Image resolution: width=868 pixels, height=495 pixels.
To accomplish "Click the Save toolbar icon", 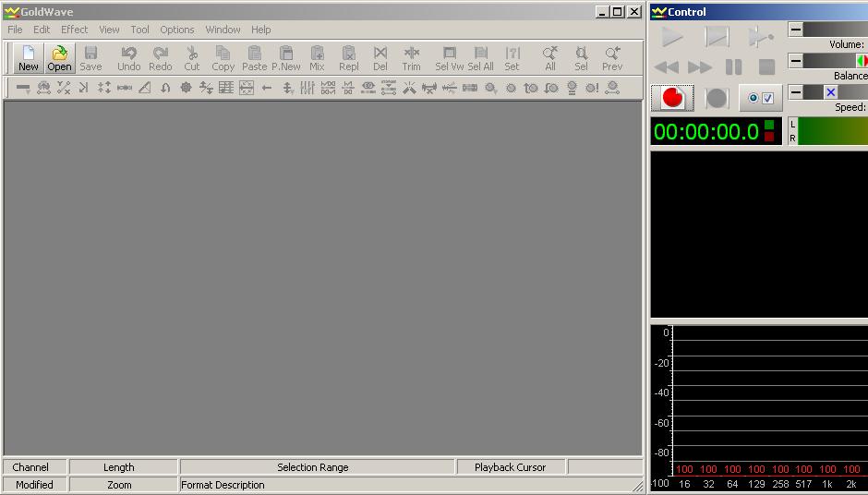I will [x=90, y=58].
